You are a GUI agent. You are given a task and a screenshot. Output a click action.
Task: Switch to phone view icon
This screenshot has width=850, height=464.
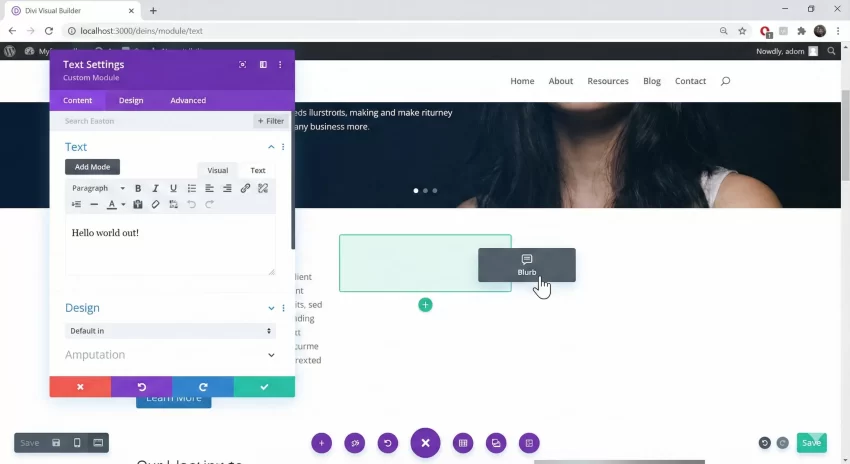point(77,443)
